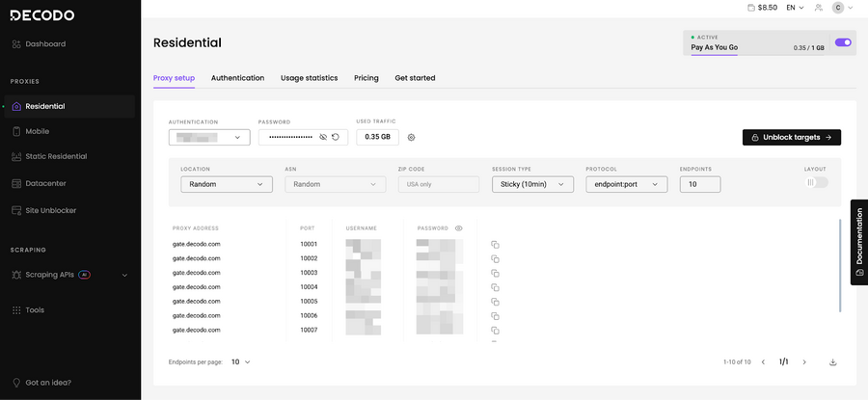The image size is (868, 400).
Task: Click the Got an idea? link
Action: [x=41, y=383]
